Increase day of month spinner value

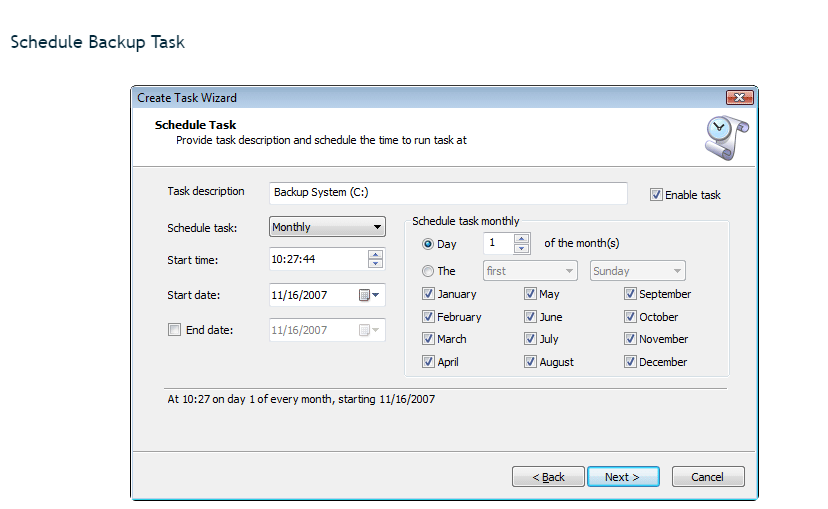[521, 239]
